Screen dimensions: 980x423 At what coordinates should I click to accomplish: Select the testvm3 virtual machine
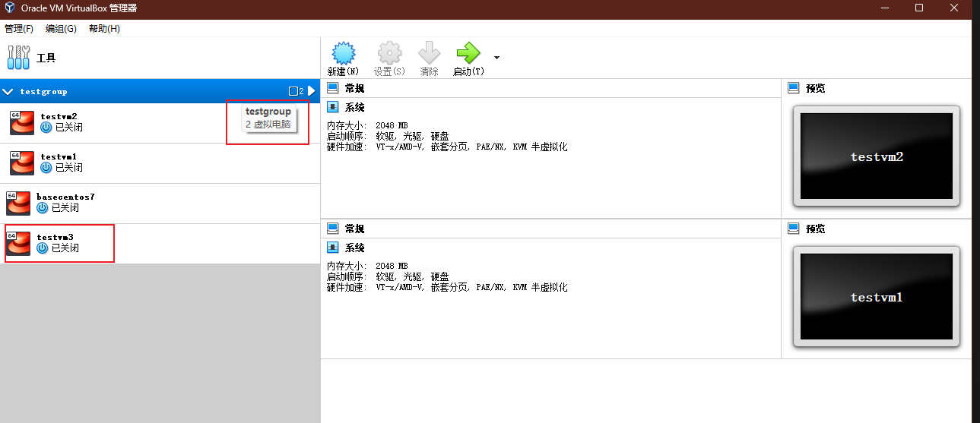point(160,244)
